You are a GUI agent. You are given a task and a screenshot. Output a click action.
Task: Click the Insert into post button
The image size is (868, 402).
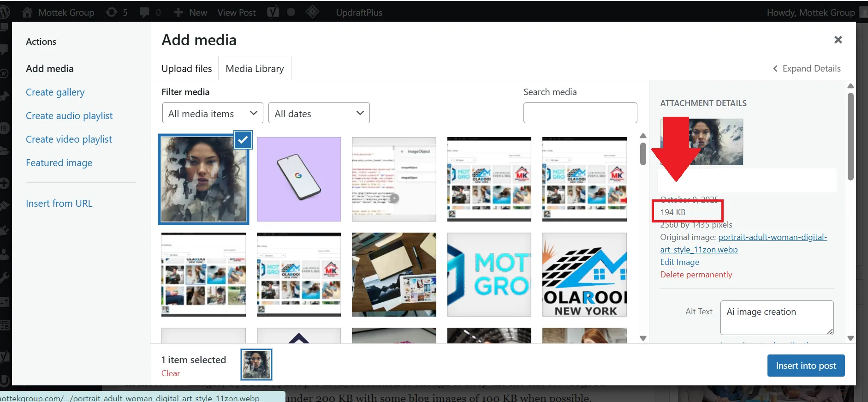click(806, 366)
